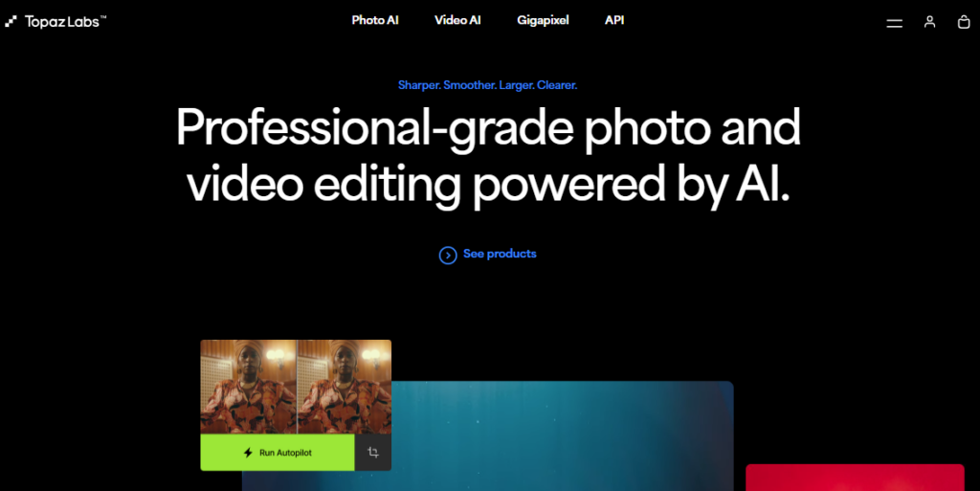This screenshot has width=980, height=491.
Task: Click the red card at the bottom right
Action: pyautogui.click(x=855, y=478)
